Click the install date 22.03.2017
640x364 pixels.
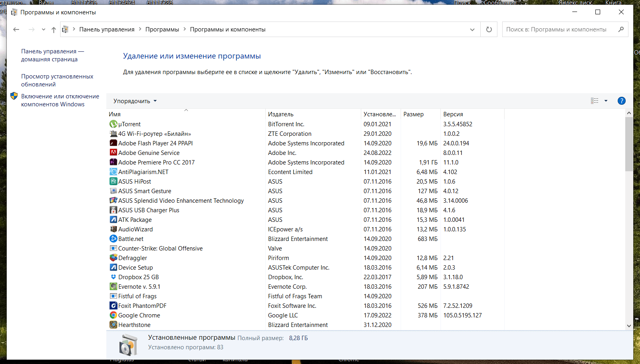click(x=378, y=277)
